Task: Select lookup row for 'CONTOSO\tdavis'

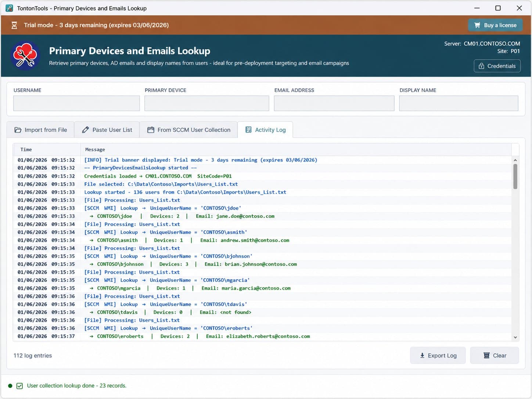Action: [262, 304]
